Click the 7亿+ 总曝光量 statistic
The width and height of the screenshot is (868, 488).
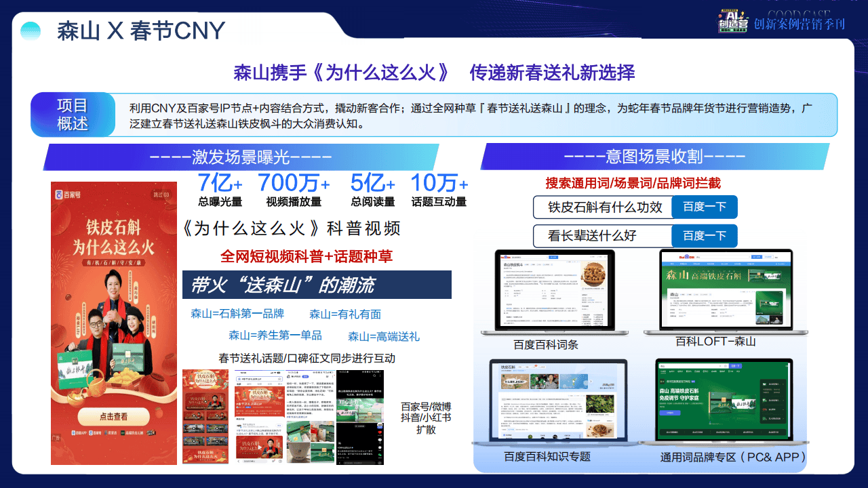(x=220, y=190)
